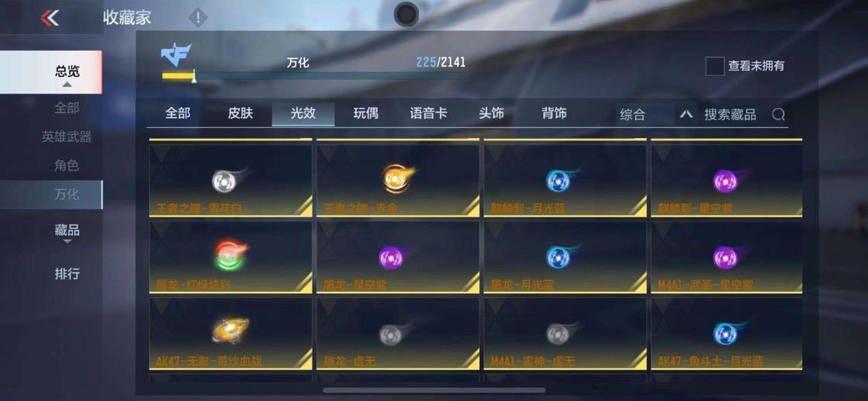Viewport: 868px width, 401px height.
Task: Open the 麒麟刺-星空紫 purple effect card
Action: 727,178
